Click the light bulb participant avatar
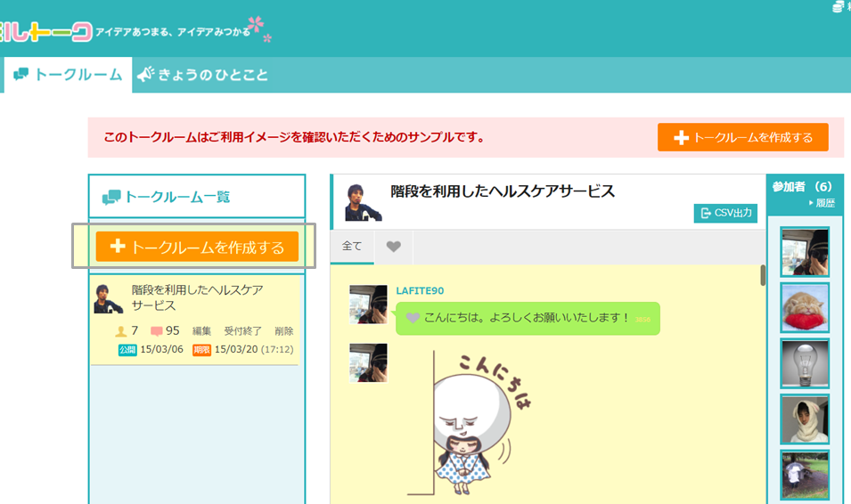This screenshot has height=504, width=851. [805, 363]
